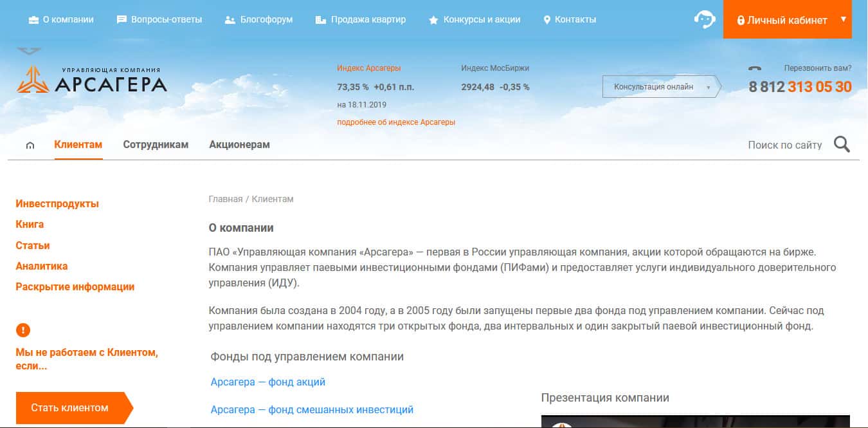This screenshot has width=868, height=428.
Task: Click the phone handset icon above the number
Action: (x=755, y=68)
